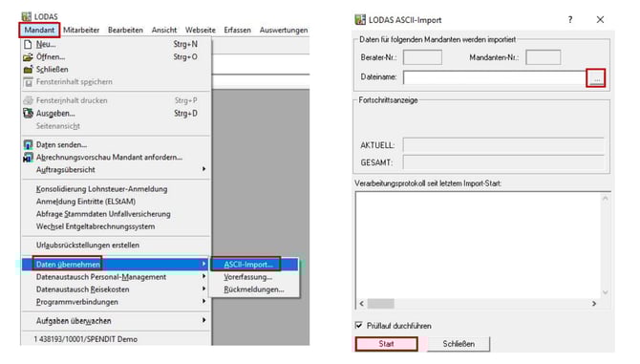640x364 pixels.
Task: Click the LODAS app icon in main title
Action: click(27, 16)
